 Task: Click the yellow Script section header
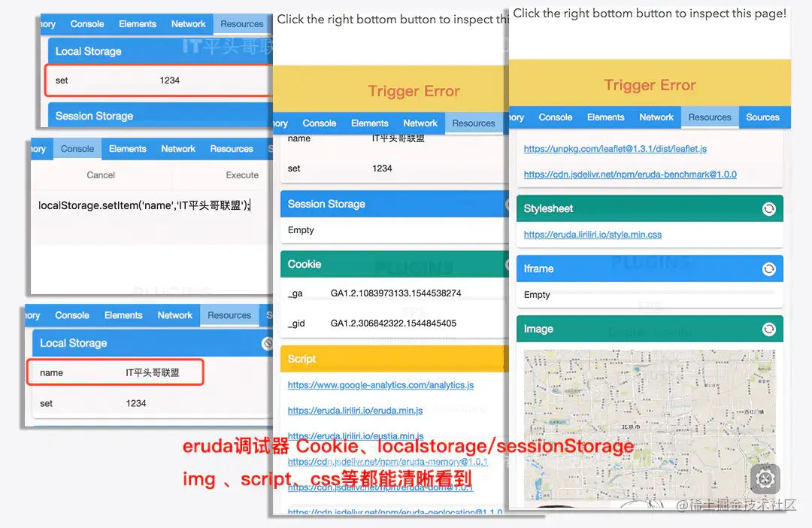tap(395, 359)
